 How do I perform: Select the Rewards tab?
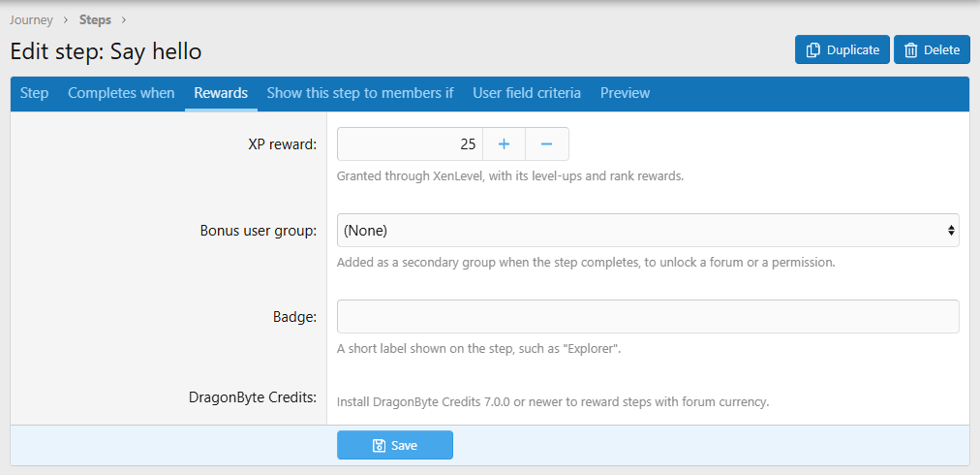click(221, 93)
